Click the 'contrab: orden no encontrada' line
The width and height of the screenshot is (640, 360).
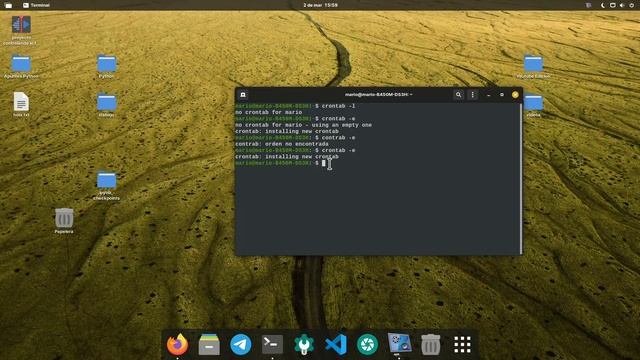[282, 144]
